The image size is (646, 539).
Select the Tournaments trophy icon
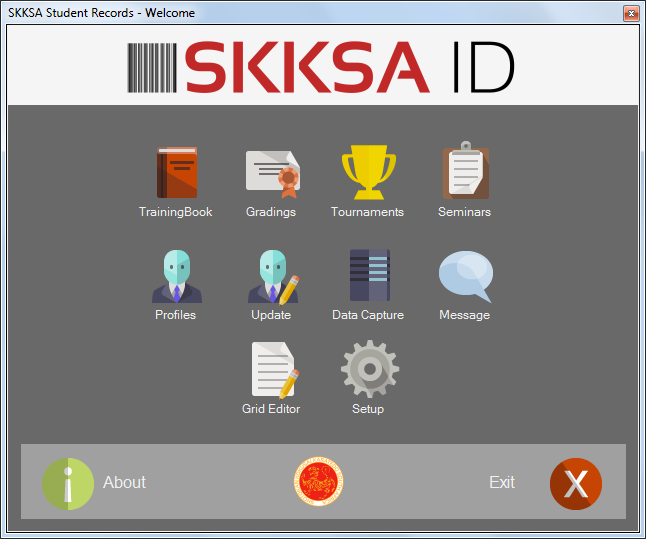coord(369,173)
